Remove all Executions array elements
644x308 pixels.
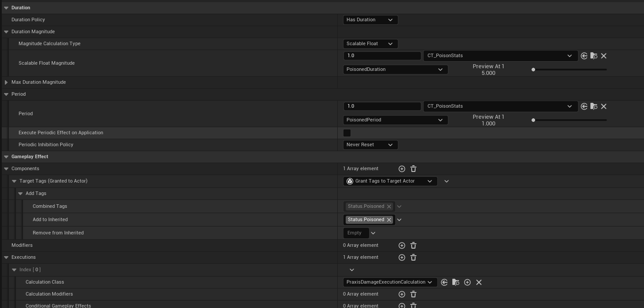pyautogui.click(x=413, y=257)
